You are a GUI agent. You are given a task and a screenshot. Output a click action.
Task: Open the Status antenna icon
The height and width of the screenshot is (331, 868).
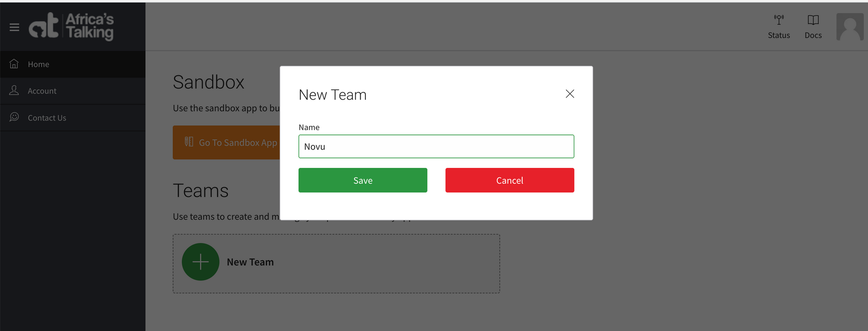[779, 20]
